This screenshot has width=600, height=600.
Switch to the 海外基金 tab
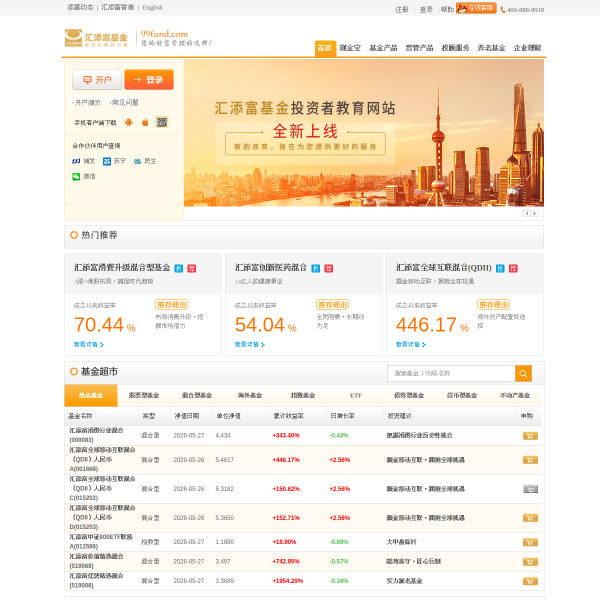click(x=250, y=396)
